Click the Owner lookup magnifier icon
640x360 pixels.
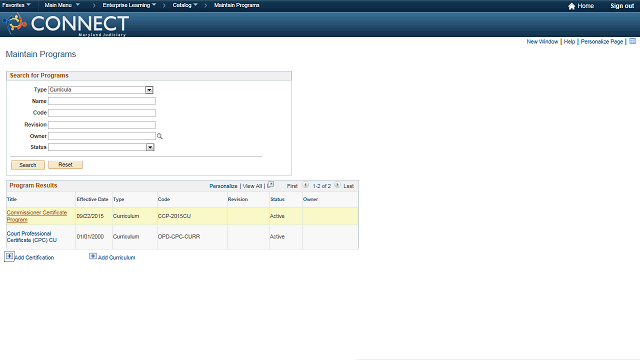click(x=160, y=136)
